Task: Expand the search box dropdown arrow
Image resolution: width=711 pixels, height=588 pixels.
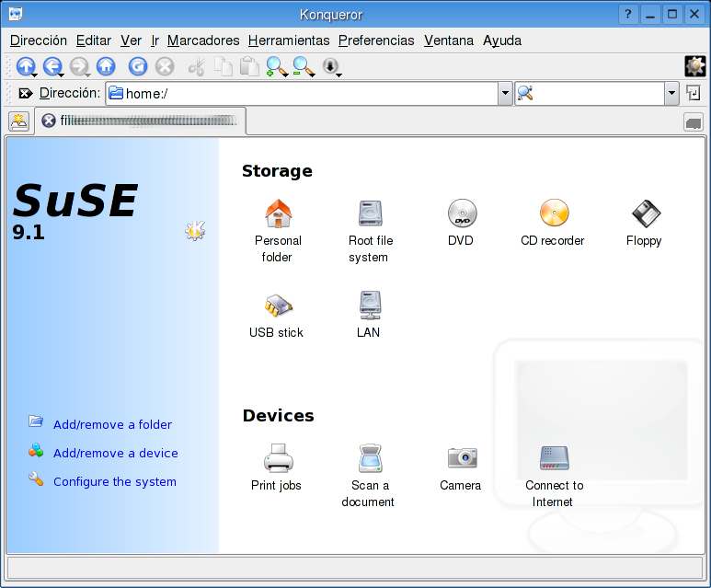Action: [671, 94]
